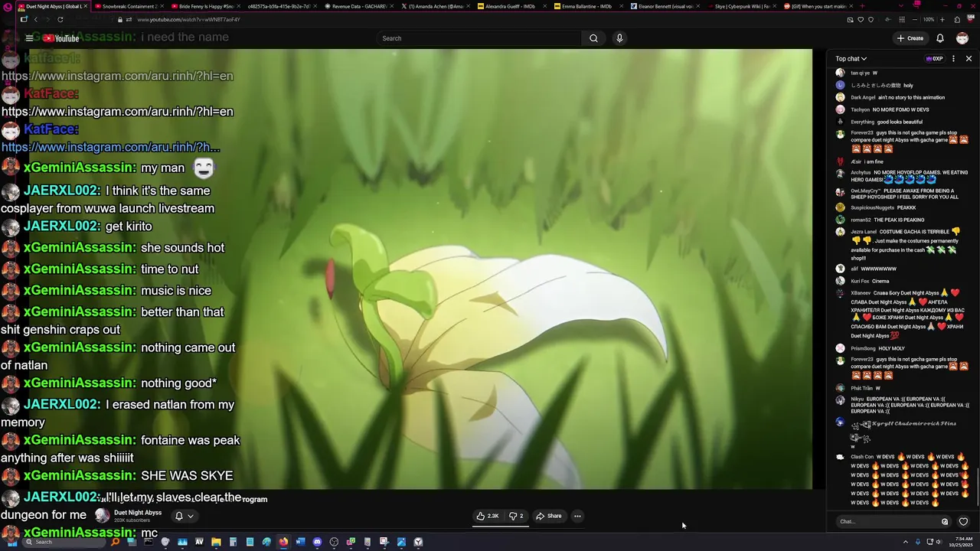
Task: Open Firefox from the taskbar
Action: (x=283, y=542)
